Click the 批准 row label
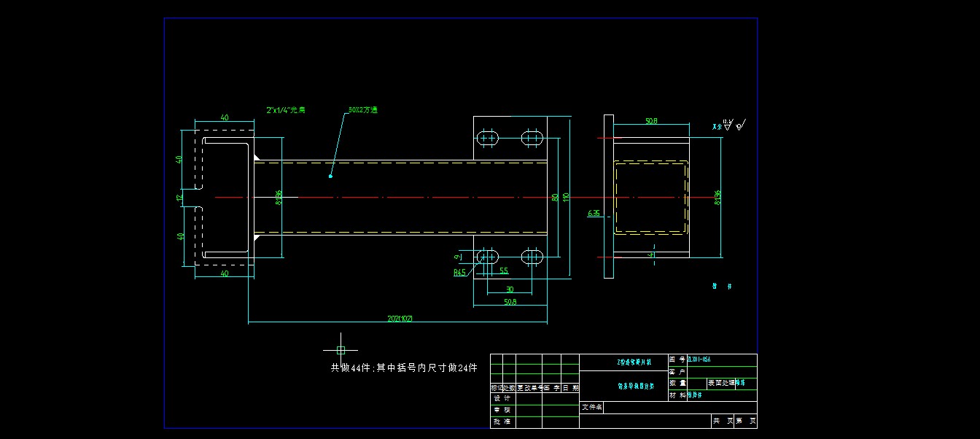The image size is (980, 439). pyautogui.click(x=502, y=421)
